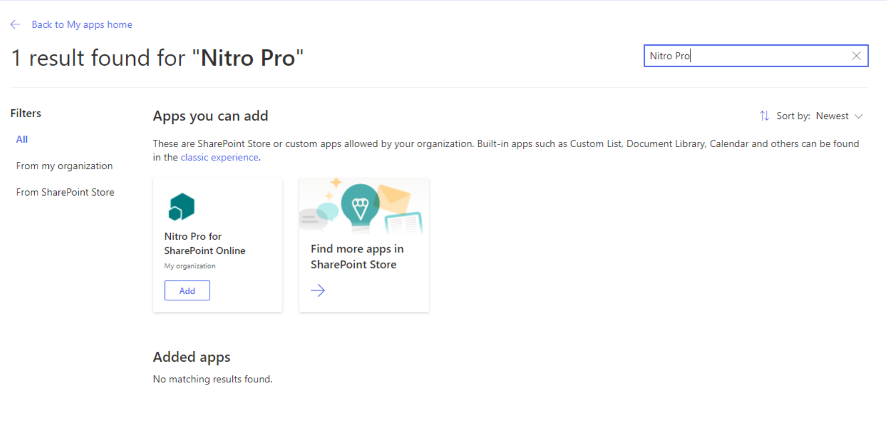Click the sort arrows icon
888x448 pixels.
click(x=764, y=116)
